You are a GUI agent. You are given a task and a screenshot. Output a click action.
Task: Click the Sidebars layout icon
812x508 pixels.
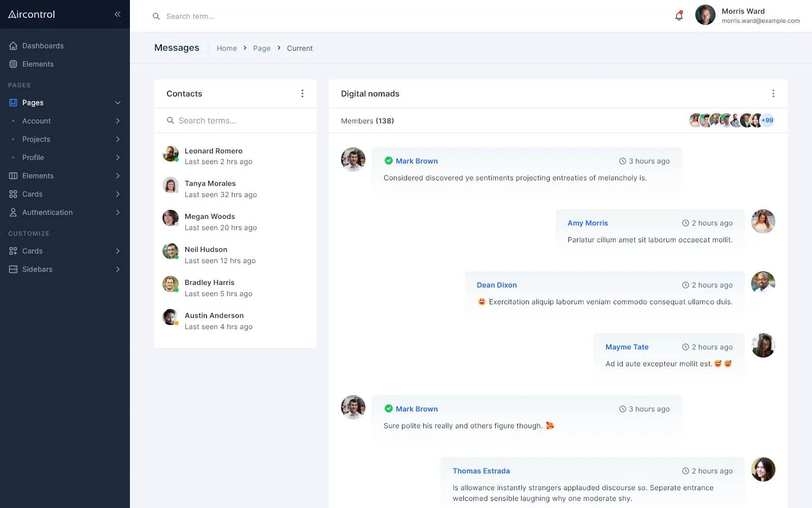point(13,269)
